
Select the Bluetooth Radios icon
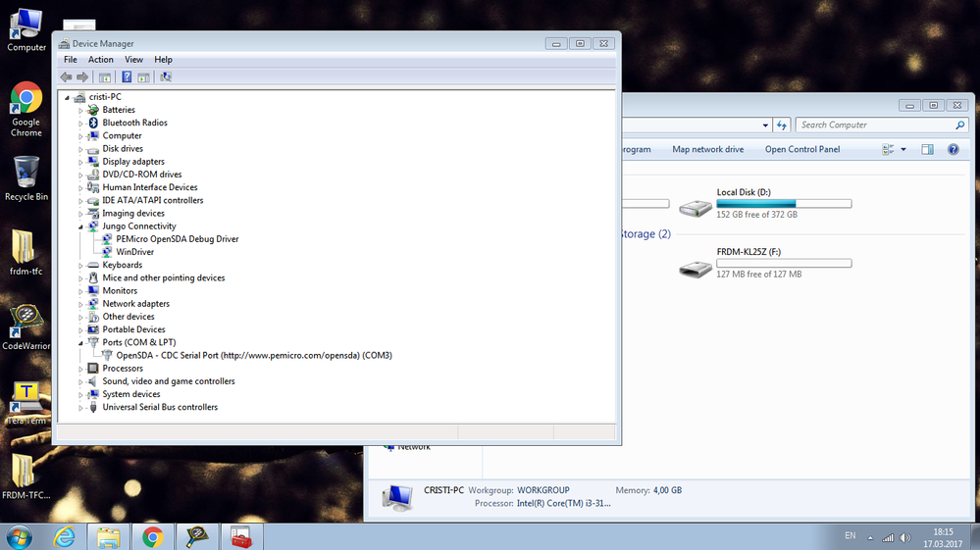93,123
